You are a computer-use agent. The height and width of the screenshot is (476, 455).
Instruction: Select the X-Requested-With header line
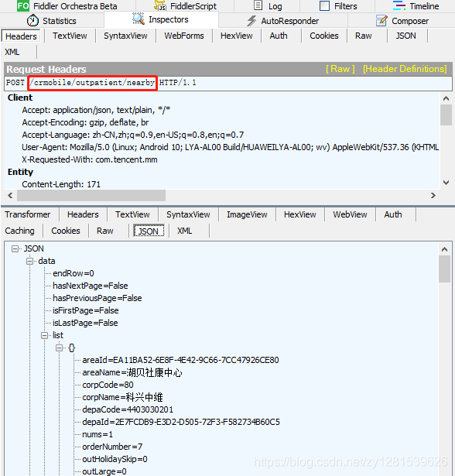(90, 159)
